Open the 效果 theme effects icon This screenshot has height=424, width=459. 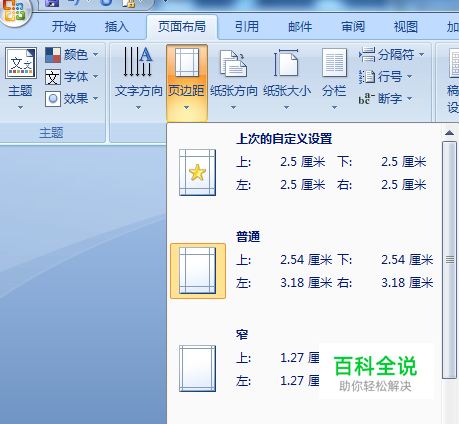click(53, 99)
